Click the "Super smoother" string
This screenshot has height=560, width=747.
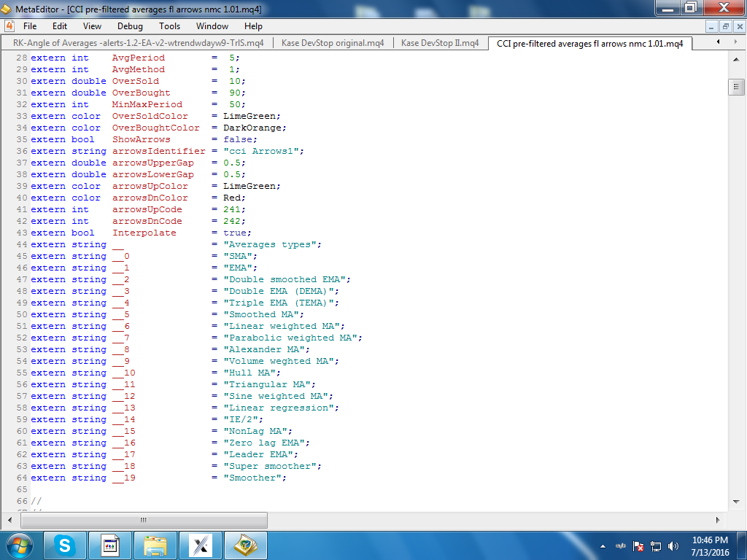[x=270, y=466]
